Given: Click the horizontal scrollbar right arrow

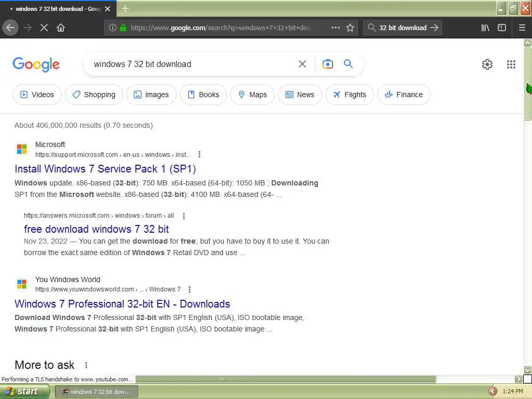Looking at the screenshot, I should point(518,379).
